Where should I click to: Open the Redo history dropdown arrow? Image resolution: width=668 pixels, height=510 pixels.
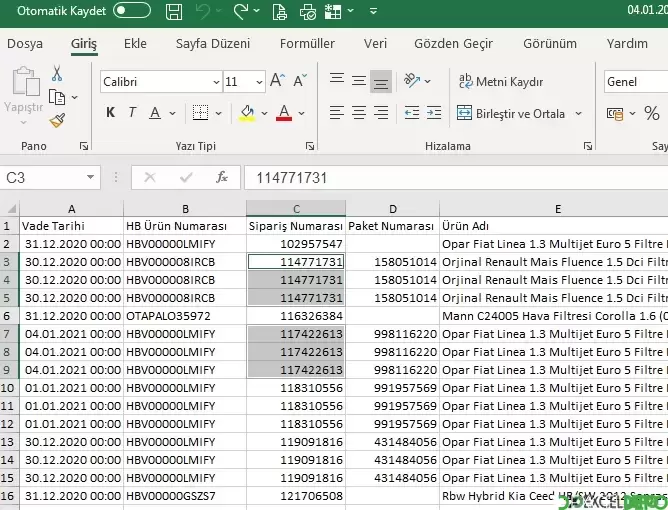click(x=256, y=11)
